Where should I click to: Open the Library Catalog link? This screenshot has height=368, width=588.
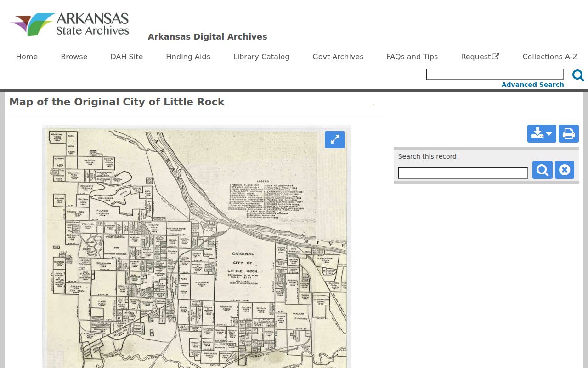261,57
